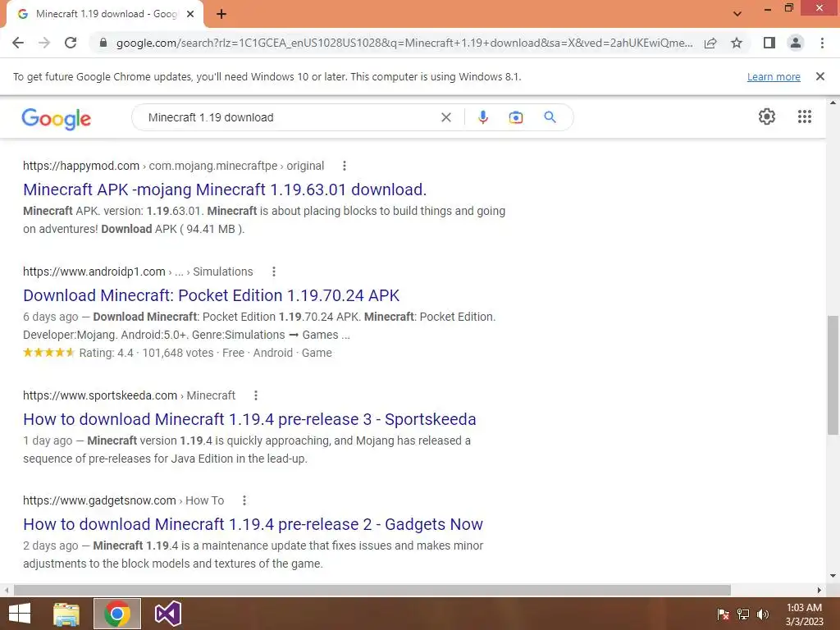Click the scroll up arrow
This screenshot has height=630, width=840.
pyautogui.click(x=833, y=103)
